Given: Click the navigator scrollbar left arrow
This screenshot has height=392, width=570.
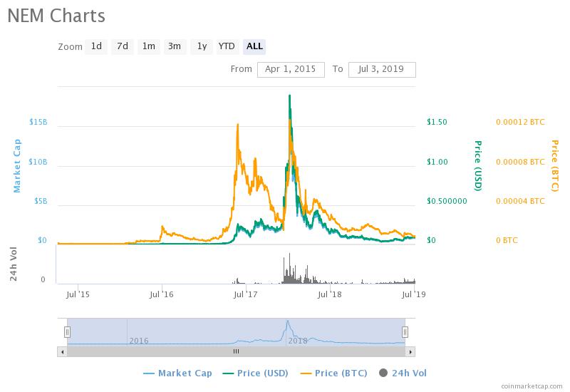Looking at the screenshot, I should pos(62,351).
